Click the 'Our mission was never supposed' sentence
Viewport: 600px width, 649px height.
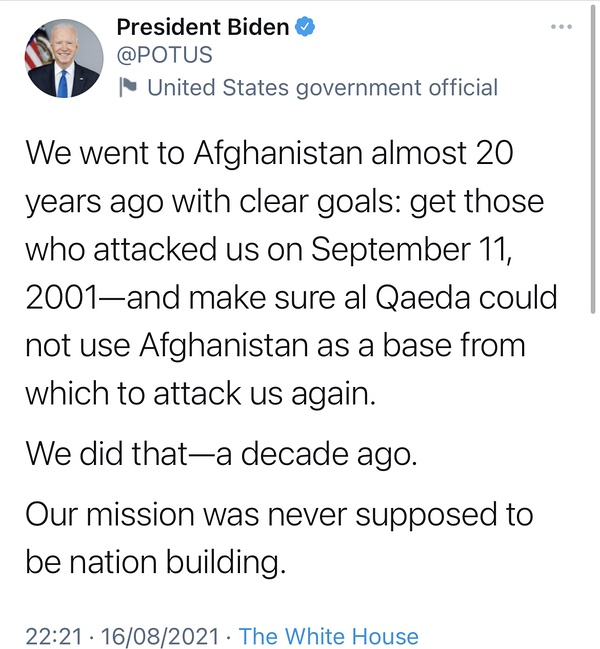pos(279,515)
